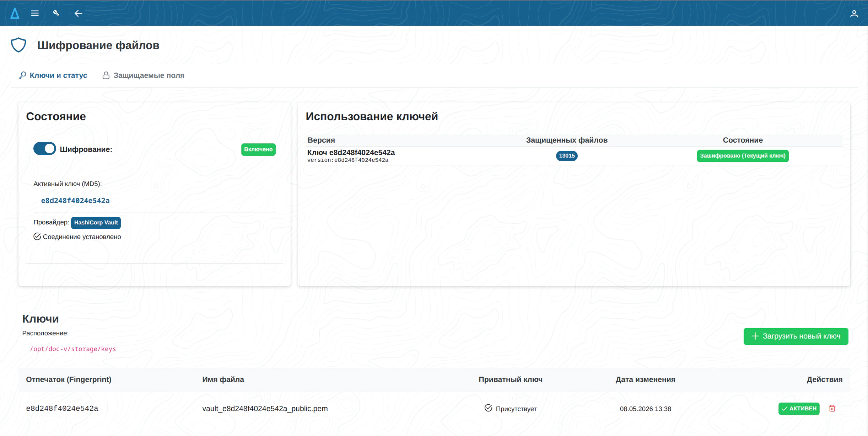Click fingerprint e8d248f4024e542a in keys table
Viewport: 868px width, 436px height.
62,408
